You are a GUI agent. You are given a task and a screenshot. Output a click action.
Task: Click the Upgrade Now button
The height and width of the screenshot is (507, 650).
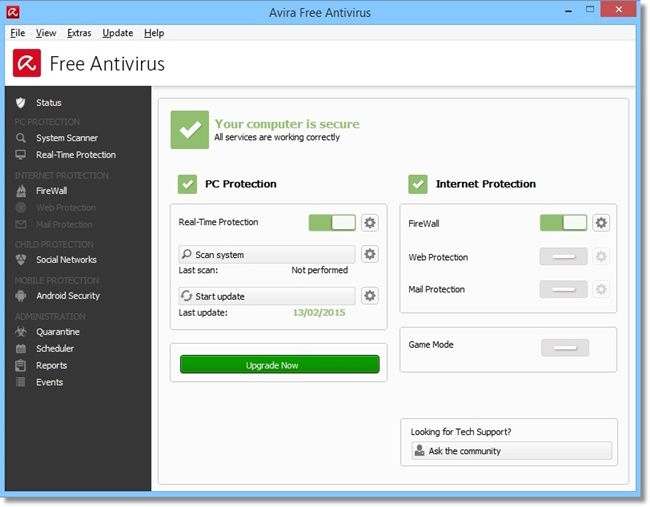point(280,364)
